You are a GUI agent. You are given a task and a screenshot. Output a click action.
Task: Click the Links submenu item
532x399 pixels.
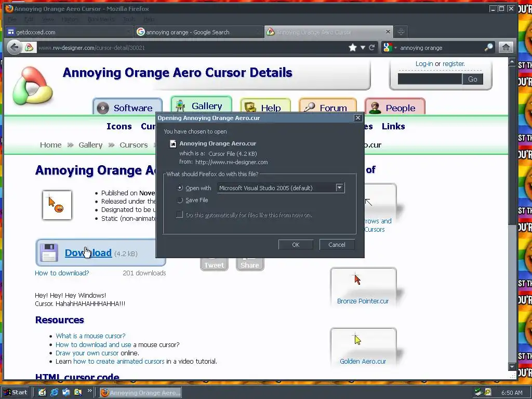[393, 126]
